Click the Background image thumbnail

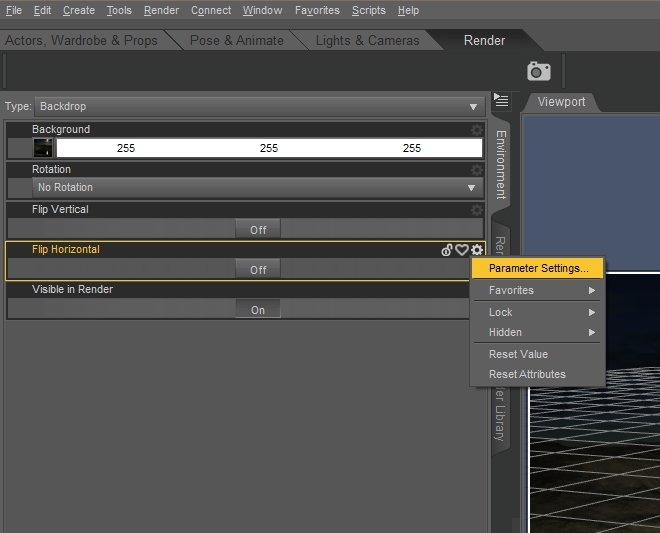click(43, 148)
